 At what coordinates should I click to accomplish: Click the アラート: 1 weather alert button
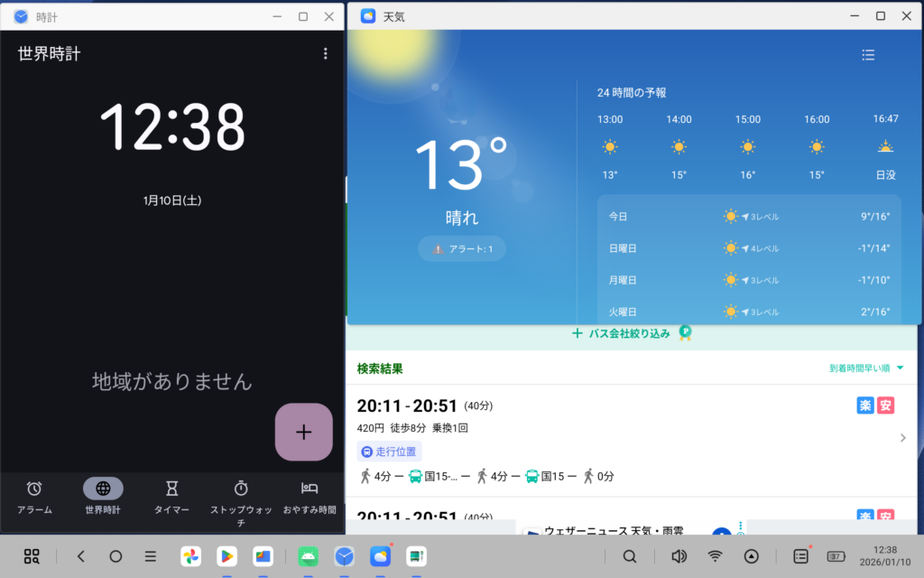462,248
